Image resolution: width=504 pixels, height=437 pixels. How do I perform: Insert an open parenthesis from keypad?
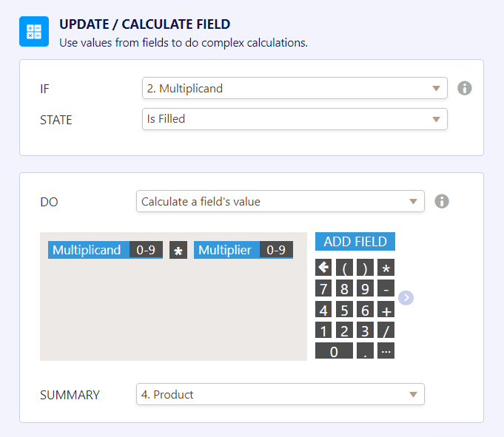pos(344,268)
